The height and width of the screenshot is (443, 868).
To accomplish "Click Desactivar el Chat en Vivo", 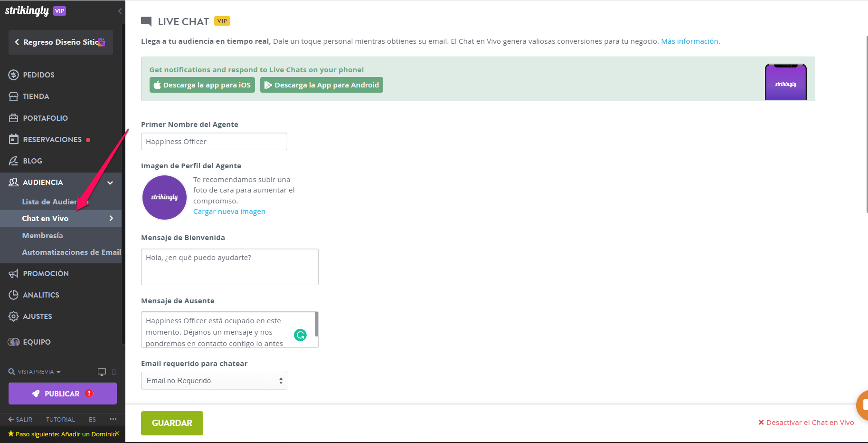I will point(806,423).
